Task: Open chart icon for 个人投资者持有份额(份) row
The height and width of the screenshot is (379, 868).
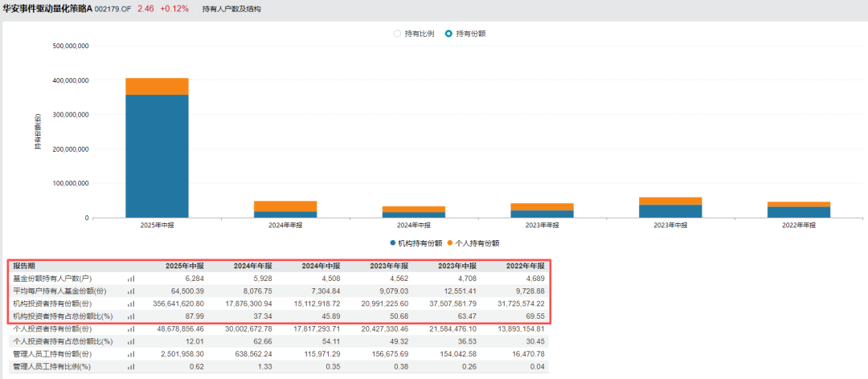Action: pyautogui.click(x=131, y=329)
